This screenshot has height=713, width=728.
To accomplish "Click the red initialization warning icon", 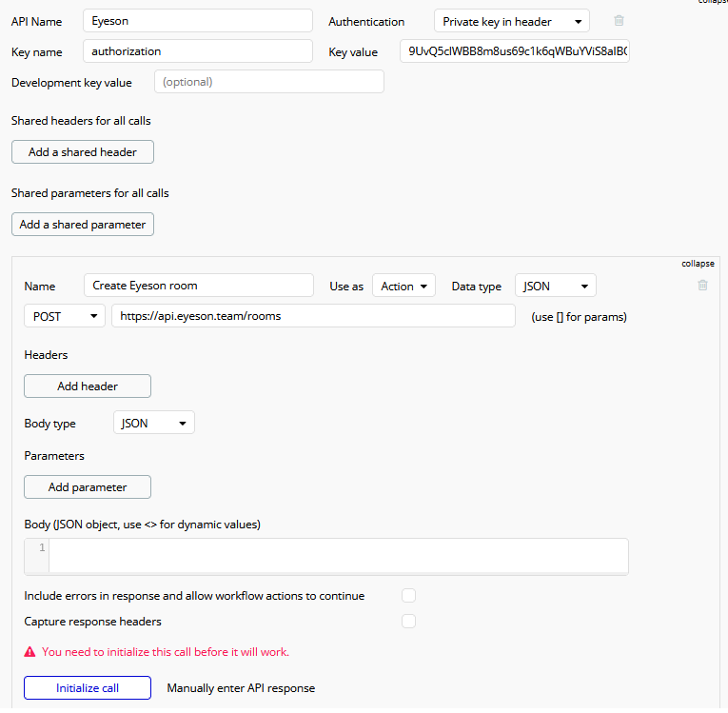I will pyautogui.click(x=30, y=652).
